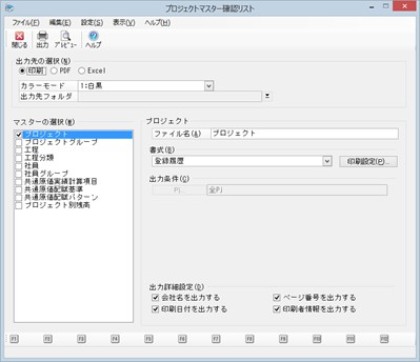The width and height of the screenshot is (420, 362).
Task: Click the 全PJ output condition field
Action: [297, 190]
